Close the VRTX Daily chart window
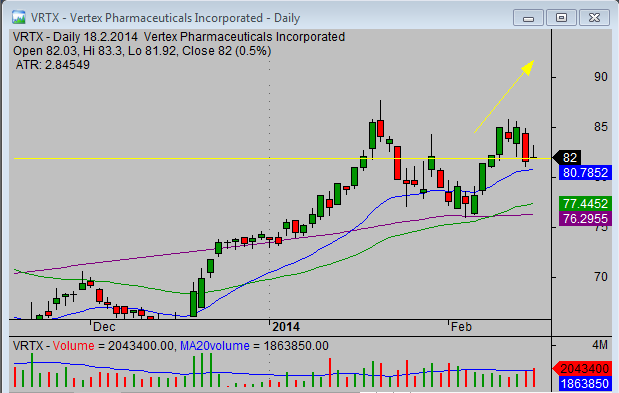 pos(594,18)
